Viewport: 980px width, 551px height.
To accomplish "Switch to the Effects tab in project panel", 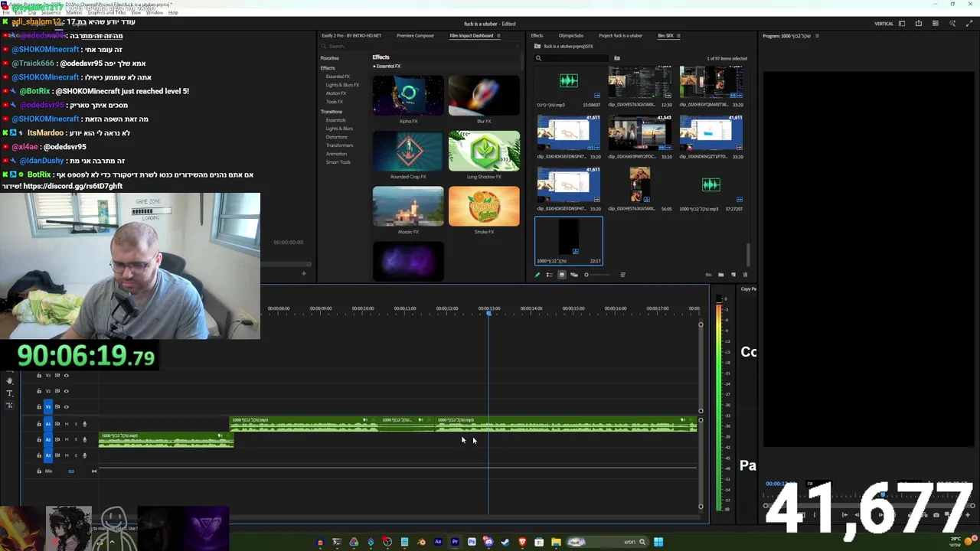I will (537, 35).
